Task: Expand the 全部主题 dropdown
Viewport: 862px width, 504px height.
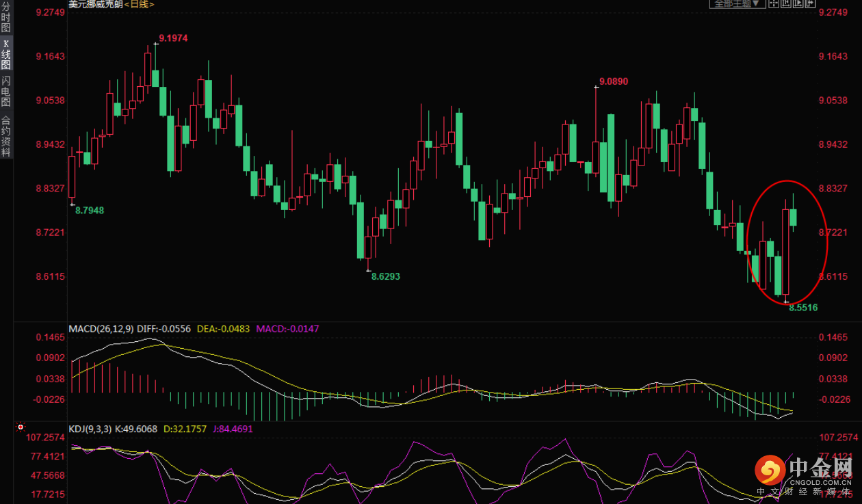Action: point(737,3)
